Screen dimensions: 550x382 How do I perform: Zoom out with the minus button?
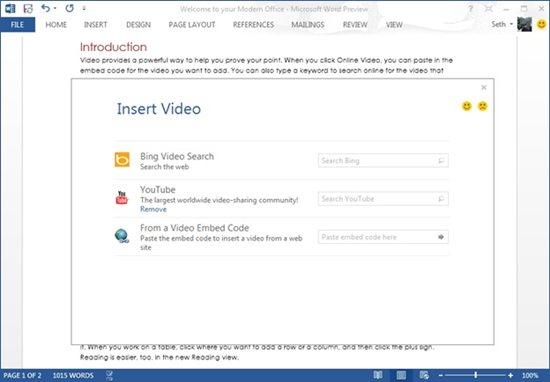tap(441, 376)
